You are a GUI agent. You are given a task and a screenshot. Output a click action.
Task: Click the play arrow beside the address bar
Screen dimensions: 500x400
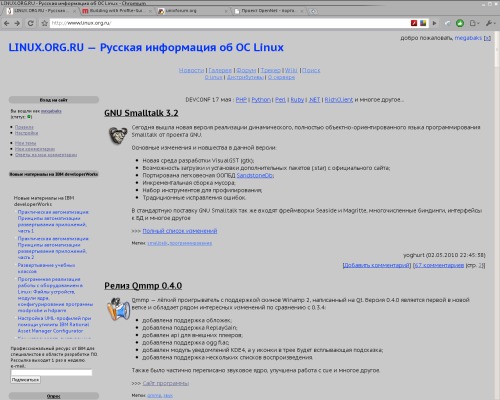[434, 23]
